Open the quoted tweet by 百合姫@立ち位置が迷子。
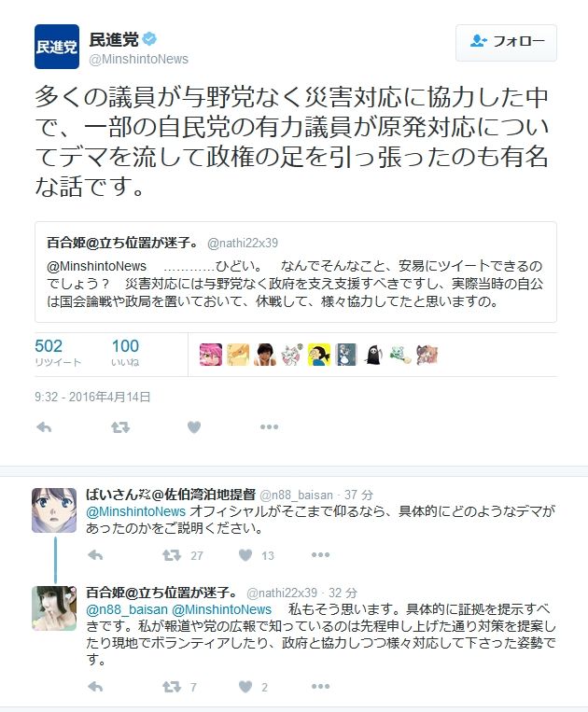Viewport: 588px width, 712px height. [x=296, y=272]
